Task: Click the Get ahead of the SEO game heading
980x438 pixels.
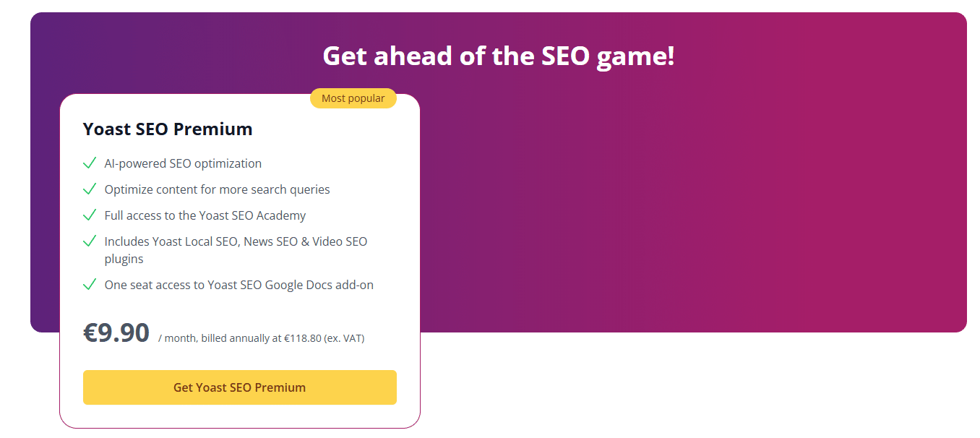Action: coord(498,56)
